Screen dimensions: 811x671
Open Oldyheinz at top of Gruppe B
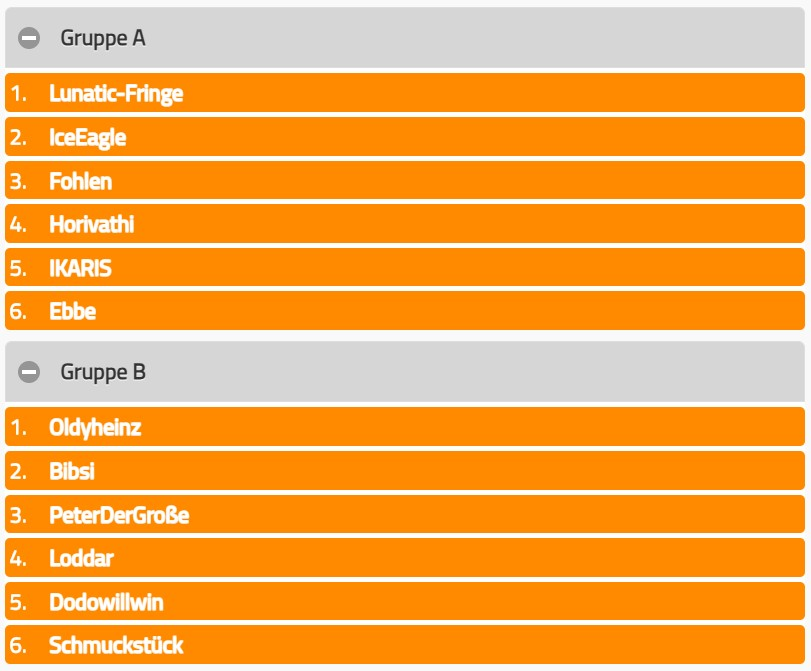[x=95, y=428]
